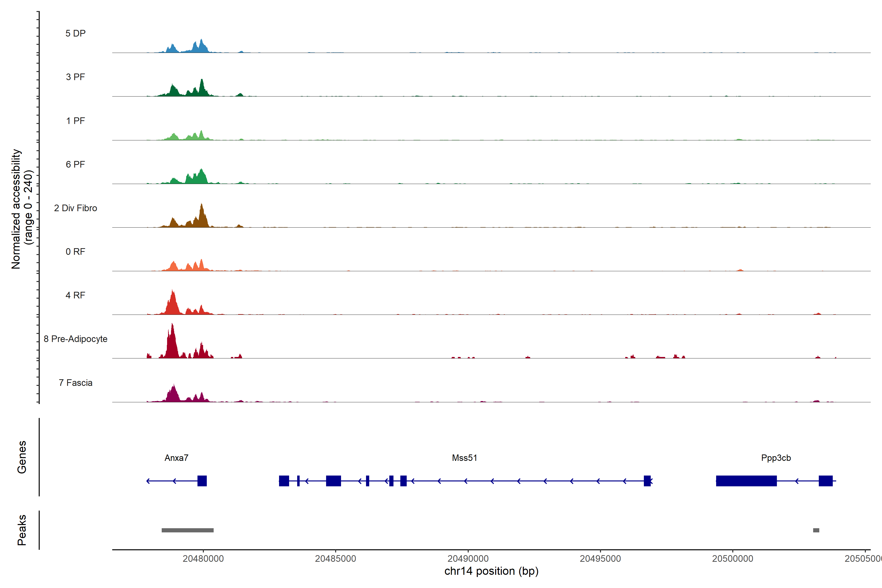Click the 7 Fascia track label
The image size is (882, 588).
pos(75,382)
